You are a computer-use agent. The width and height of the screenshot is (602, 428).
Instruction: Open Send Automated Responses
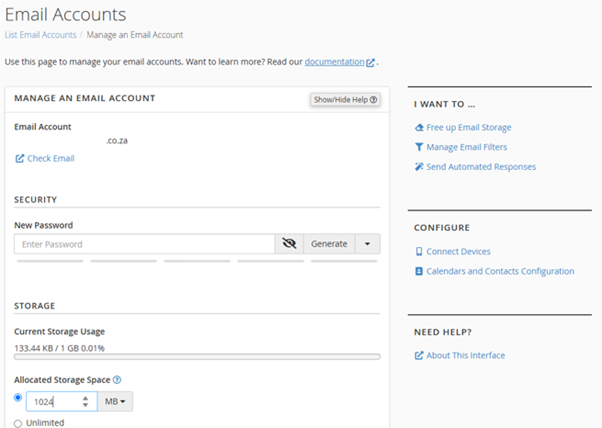click(481, 167)
